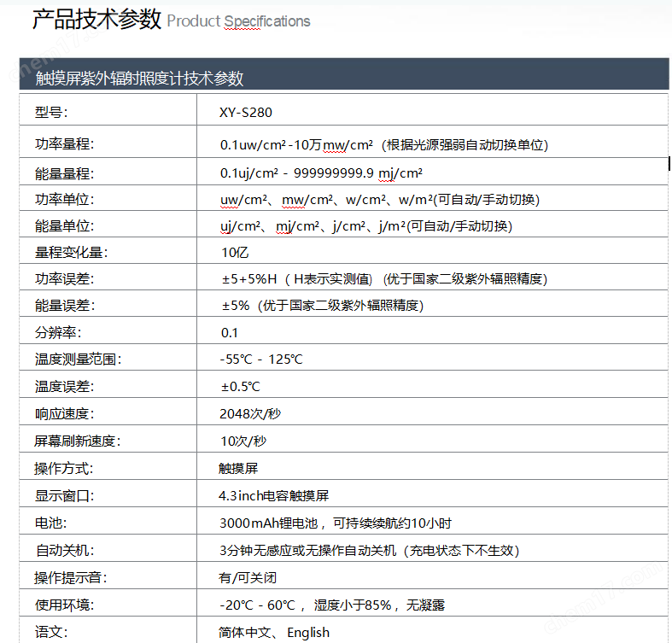
Task: Click the label 温度测量范围:
Action: pyautogui.click(x=78, y=359)
